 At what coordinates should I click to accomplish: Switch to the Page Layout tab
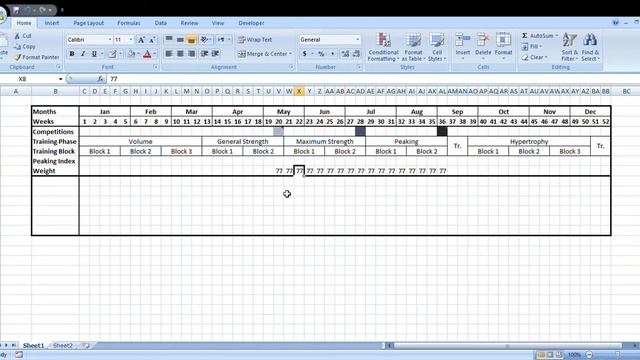[x=89, y=23]
